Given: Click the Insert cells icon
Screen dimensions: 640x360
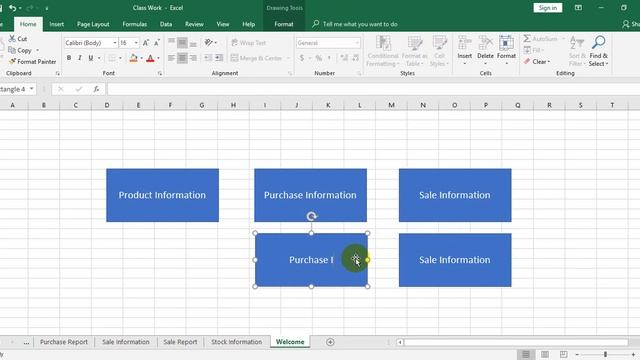Looking at the screenshot, I should [x=464, y=43].
